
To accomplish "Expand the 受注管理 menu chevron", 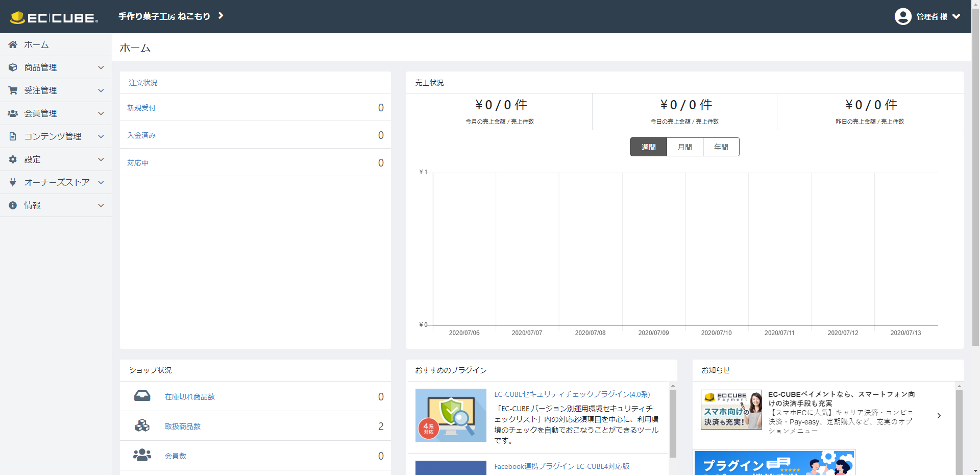I will pyautogui.click(x=101, y=90).
